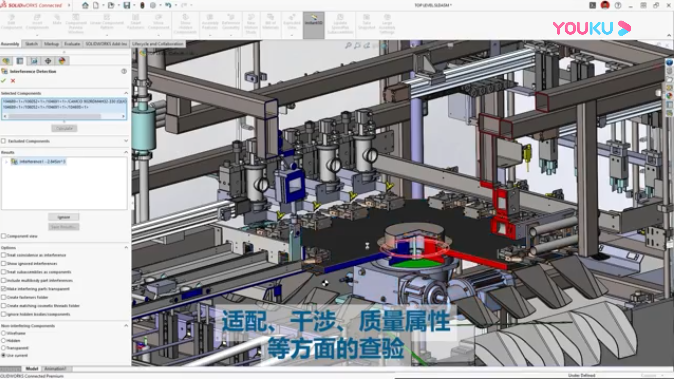
Task: Enable the Component view checkbox
Action: point(3,236)
